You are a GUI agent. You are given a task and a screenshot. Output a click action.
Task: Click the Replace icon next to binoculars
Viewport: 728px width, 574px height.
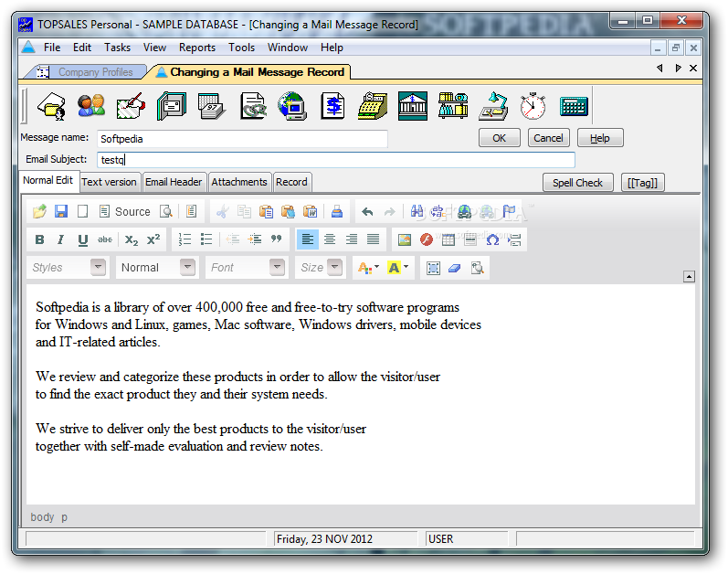(x=438, y=211)
